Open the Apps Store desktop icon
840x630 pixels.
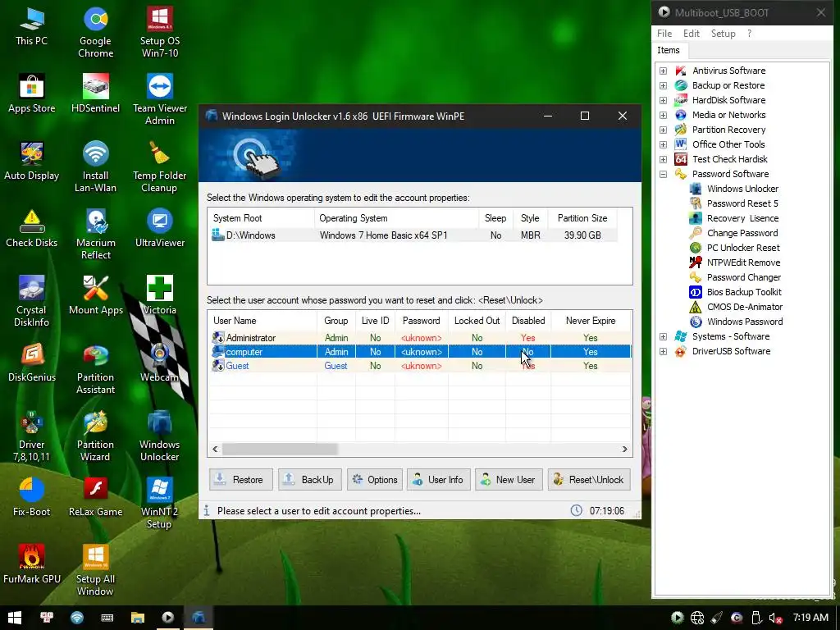pyautogui.click(x=32, y=94)
